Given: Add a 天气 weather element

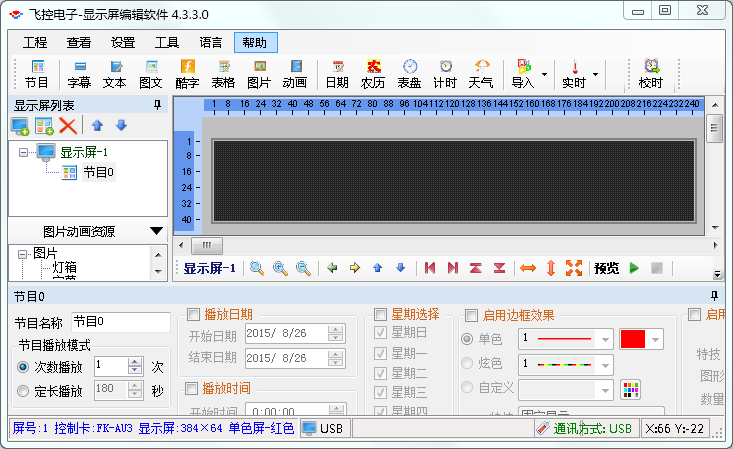Looking at the screenshot, I should (x=481, y=73).
